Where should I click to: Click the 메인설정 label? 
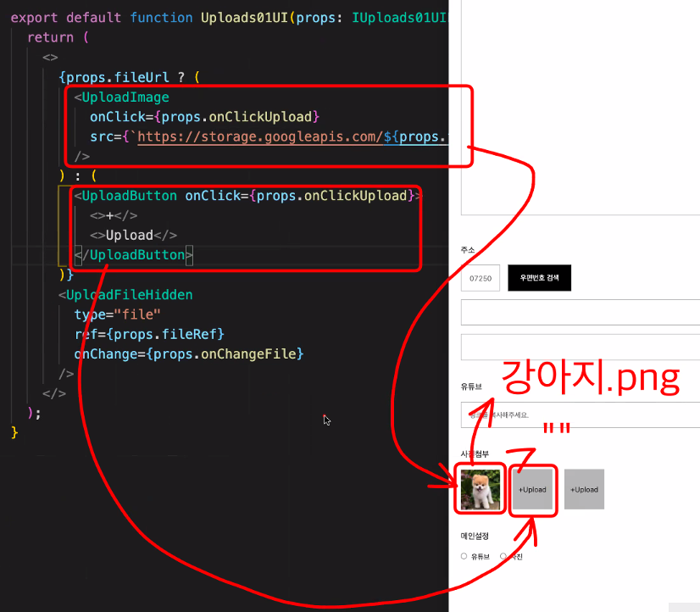click(x=475, y=536)
